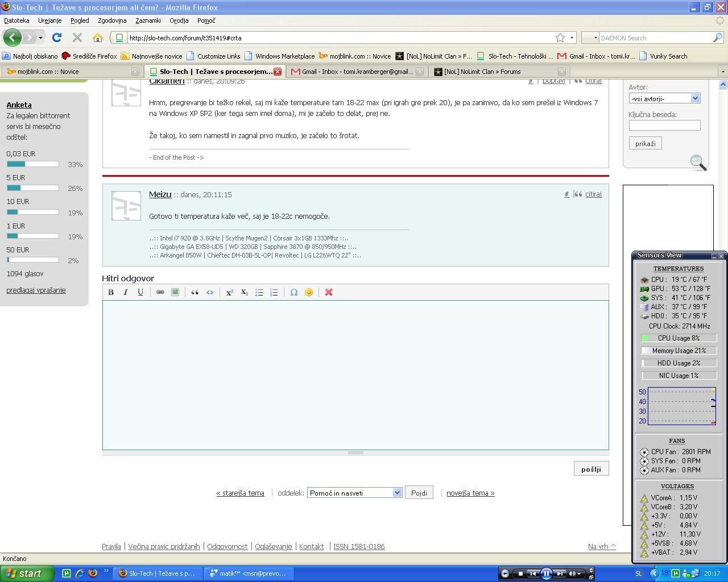
Task: Open the Orodja menu
Action: pyautogui.click(x=179, y=20)
